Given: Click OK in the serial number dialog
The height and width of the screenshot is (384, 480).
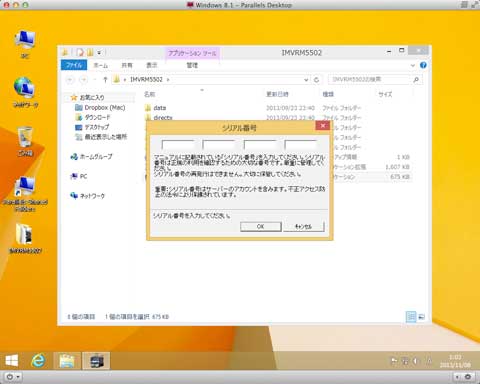Looking at the screenshot, I should pos(261,226).
